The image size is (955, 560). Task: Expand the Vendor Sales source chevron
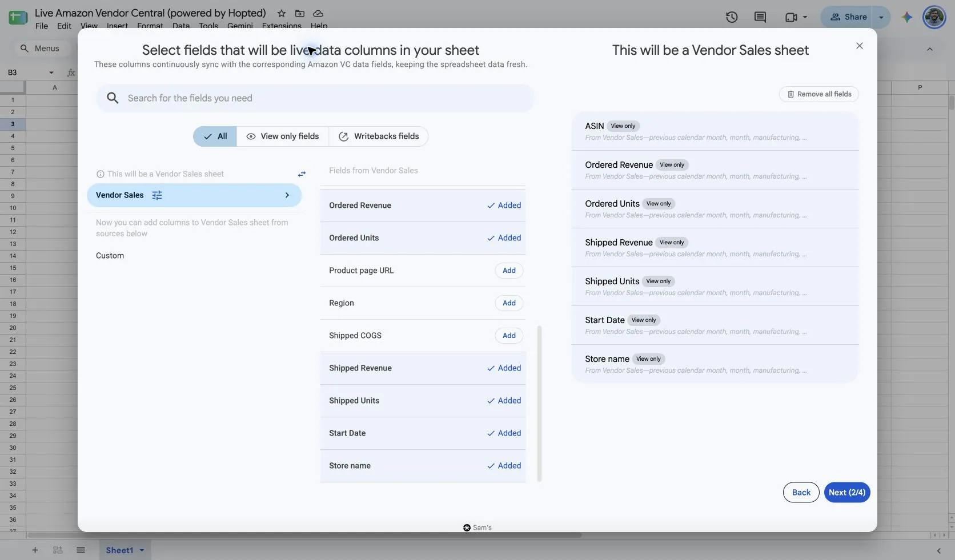287,195
